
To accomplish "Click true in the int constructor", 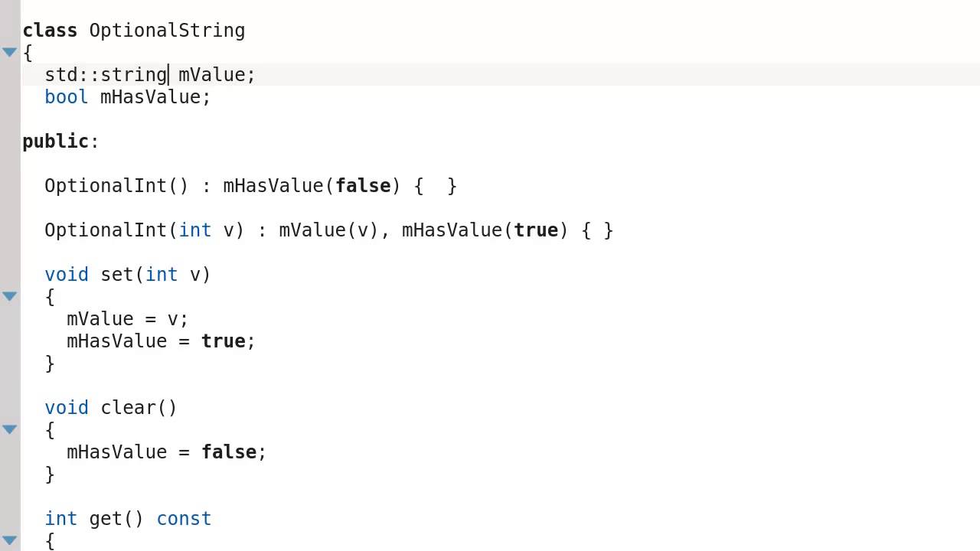I will pos(536,230).
